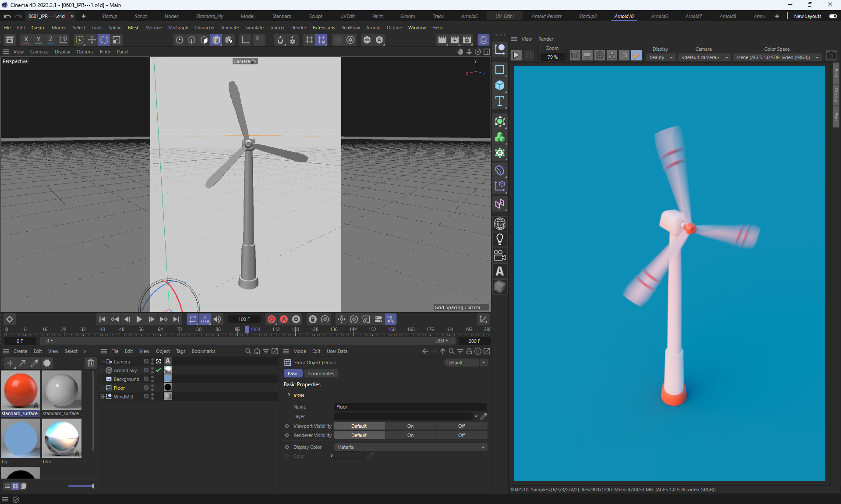
Task: Open the Color Space dropdown
Action: coord(777,57)
